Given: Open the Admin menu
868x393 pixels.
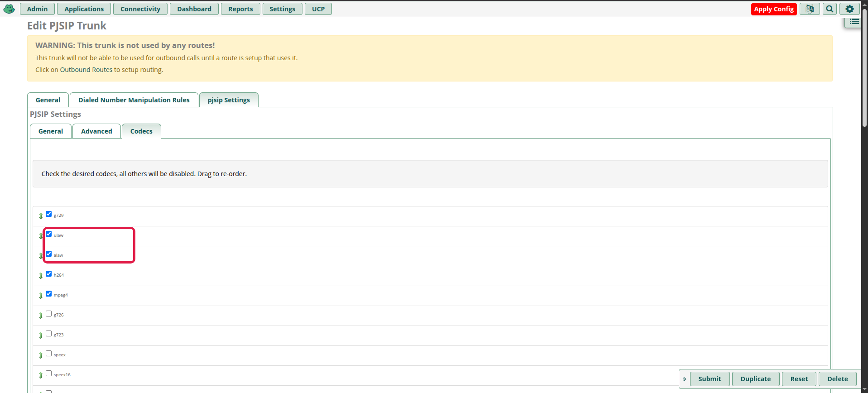Looking at the screenshot, I should pos(37,9).
